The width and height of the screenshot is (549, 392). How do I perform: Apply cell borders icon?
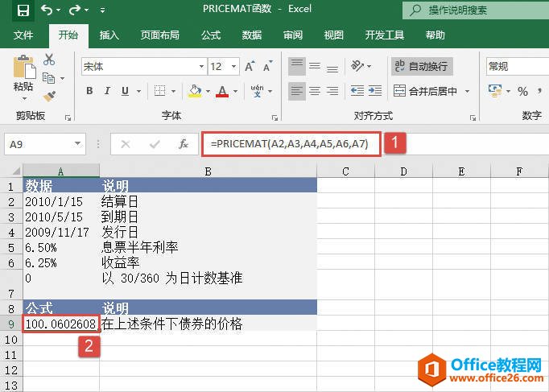tap(159, 91)
